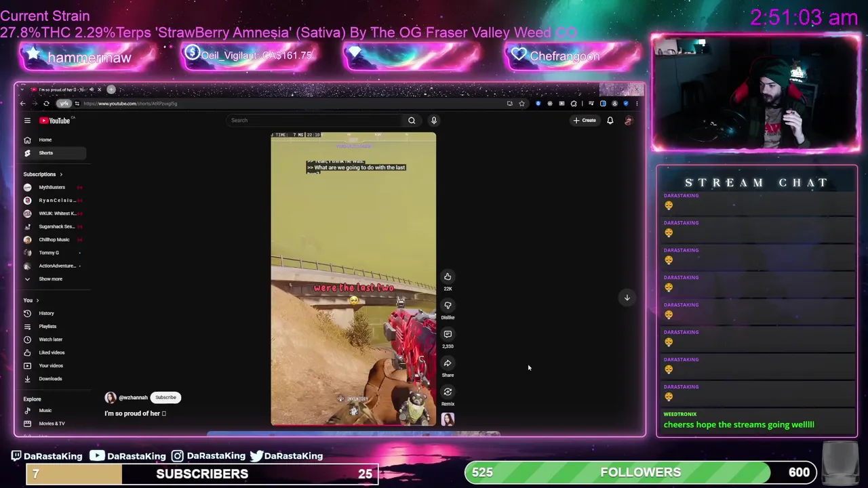Open the browser three-dot menu
868x488 pixels.
click(636, 104)
